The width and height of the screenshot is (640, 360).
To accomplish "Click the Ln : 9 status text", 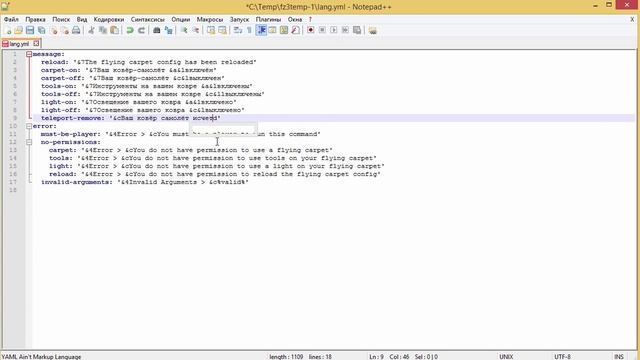I will point(376,357).
